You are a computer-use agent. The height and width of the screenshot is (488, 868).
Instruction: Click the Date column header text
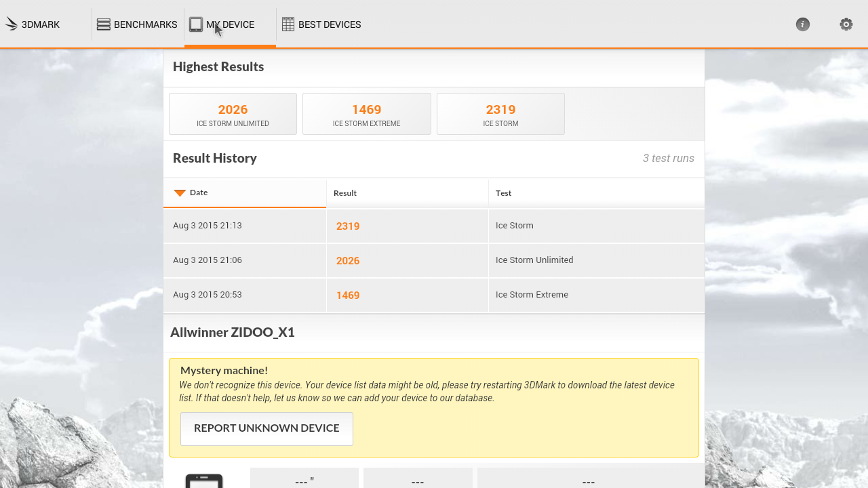(x=199, y=192)
